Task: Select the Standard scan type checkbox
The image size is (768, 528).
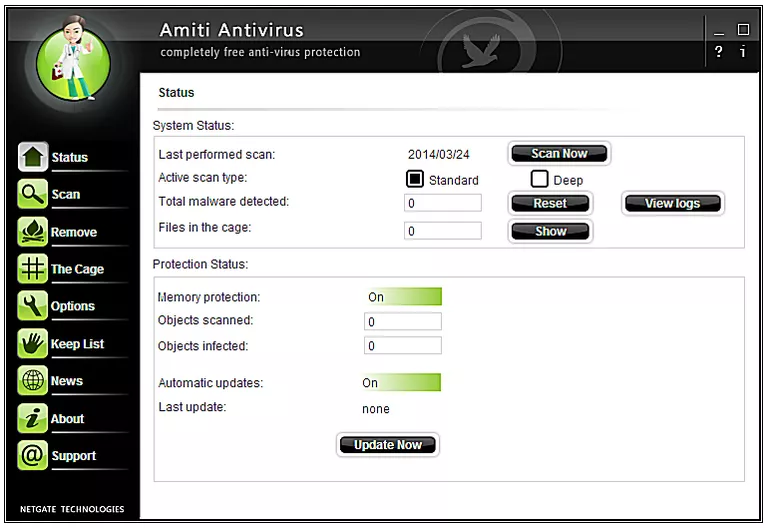Action: (x=414, y=179)
